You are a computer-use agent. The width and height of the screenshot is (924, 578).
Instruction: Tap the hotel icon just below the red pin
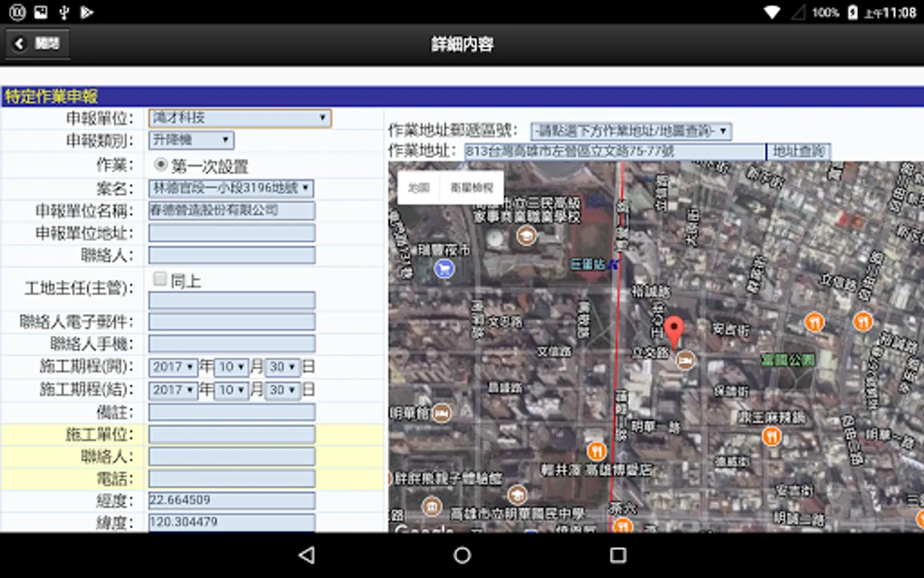685,360
